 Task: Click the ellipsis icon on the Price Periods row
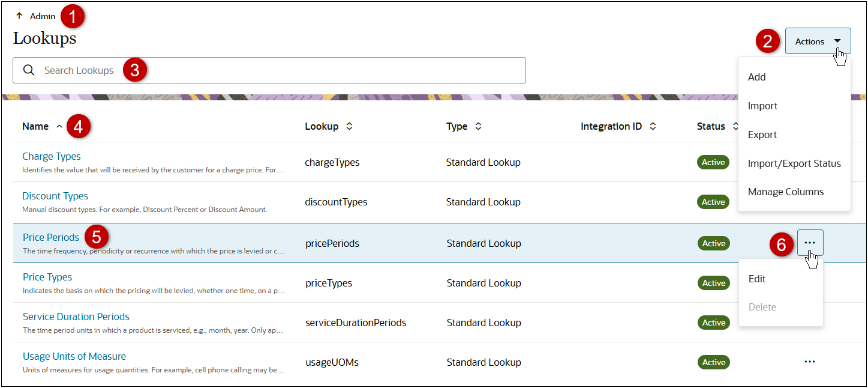click(810, 243)
